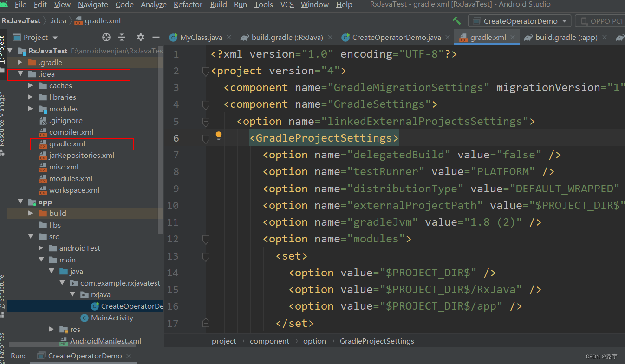
Task: Open the Refactor menu
Action: tap(188, 5)
